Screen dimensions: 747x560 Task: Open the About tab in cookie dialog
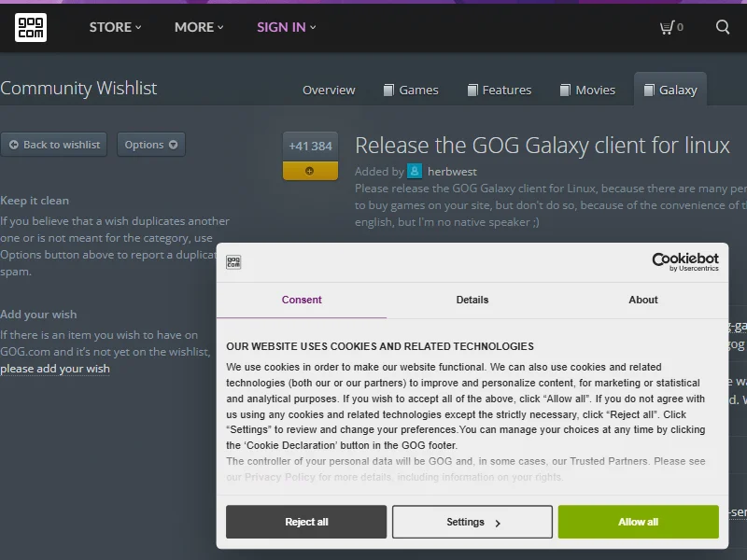pyautogui.click(x=643, y=300)
